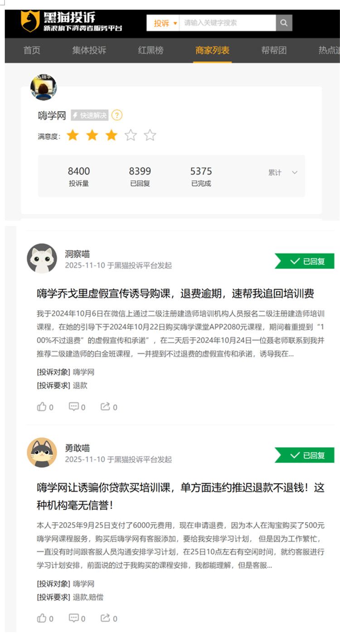Click the keyword search input field

coord(228,23)
